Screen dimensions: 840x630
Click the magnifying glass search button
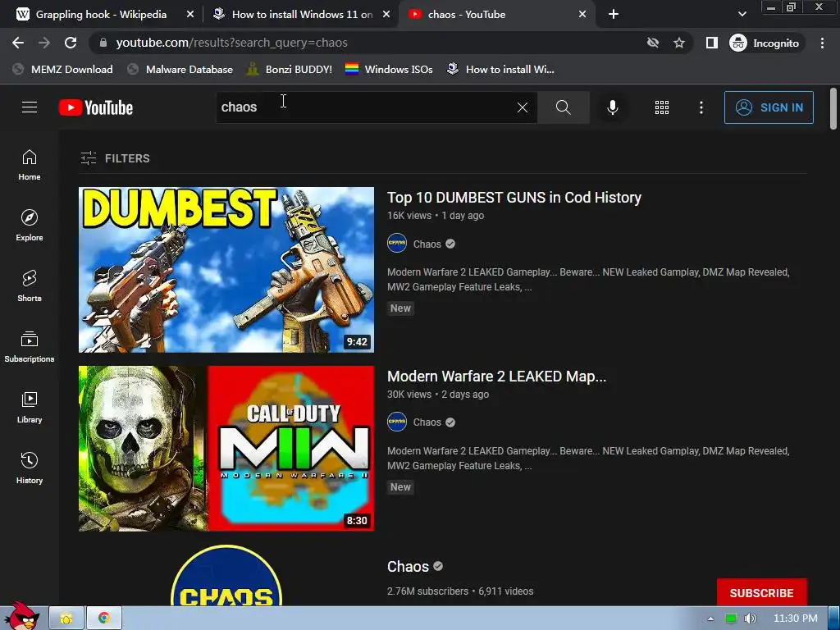click(563, 107)
